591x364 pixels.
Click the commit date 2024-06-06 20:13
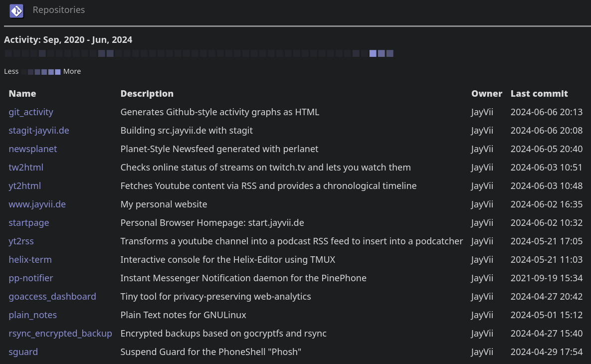click(x=547, y=112)
